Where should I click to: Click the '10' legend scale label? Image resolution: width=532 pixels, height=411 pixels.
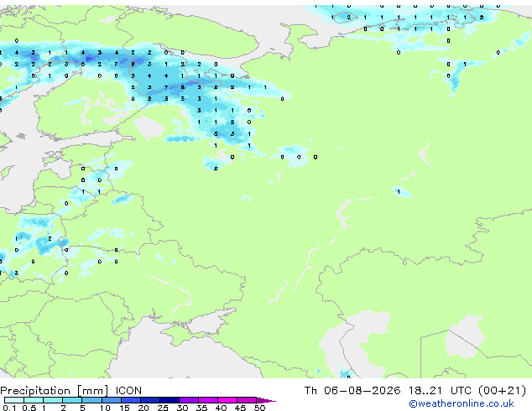click(105, 408)
